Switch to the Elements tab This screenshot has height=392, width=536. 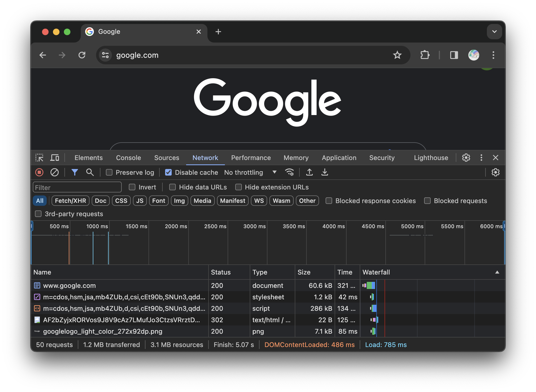[88, 158]
